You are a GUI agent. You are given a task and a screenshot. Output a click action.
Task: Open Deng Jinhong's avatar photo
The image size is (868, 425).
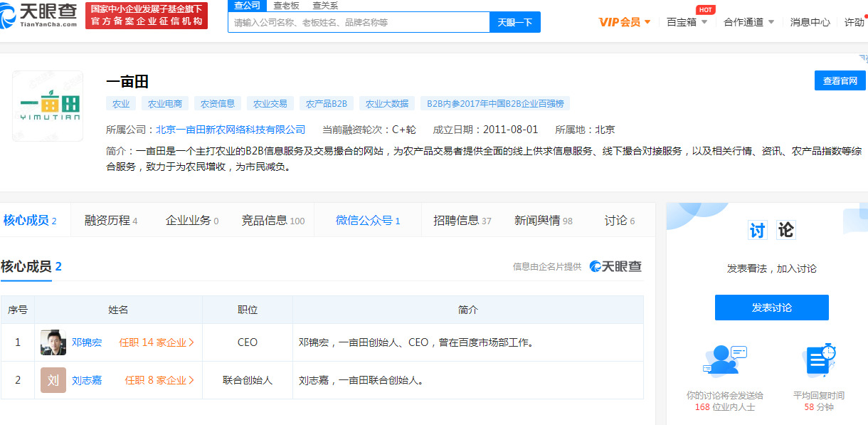click(x=53, y=342)
